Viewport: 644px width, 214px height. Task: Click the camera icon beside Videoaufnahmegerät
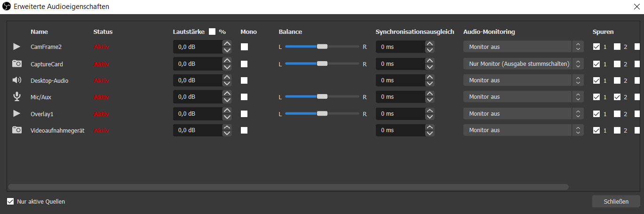point(17,130)
